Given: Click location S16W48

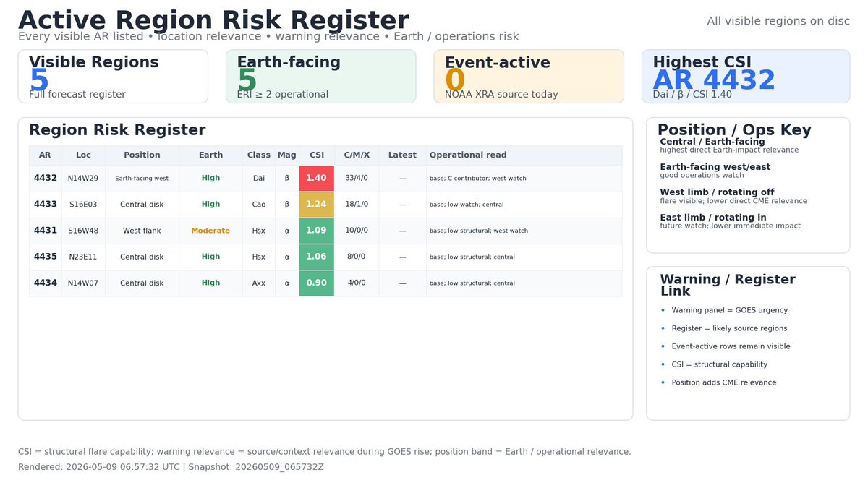Looking at the screenshot, I should [x=83, y=231].
